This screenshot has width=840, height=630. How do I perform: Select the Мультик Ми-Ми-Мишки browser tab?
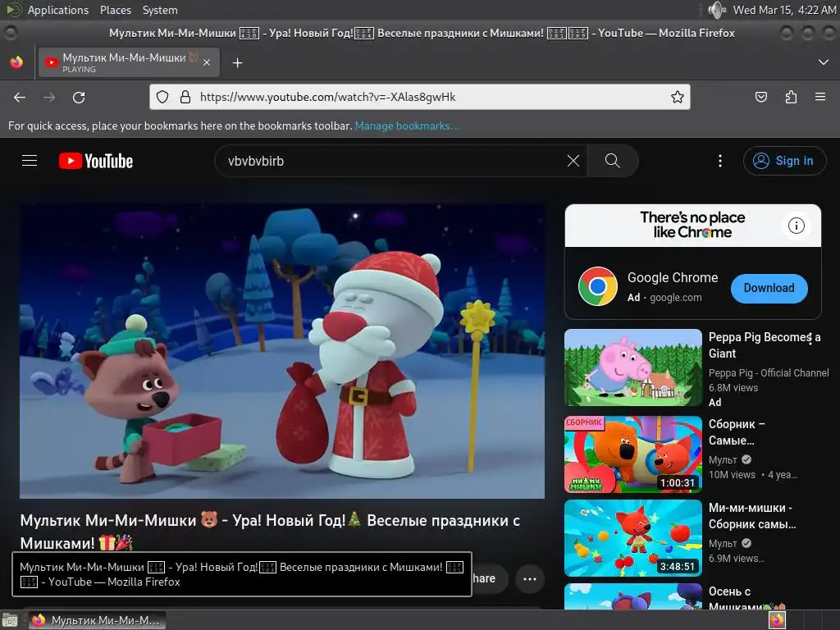129,62
